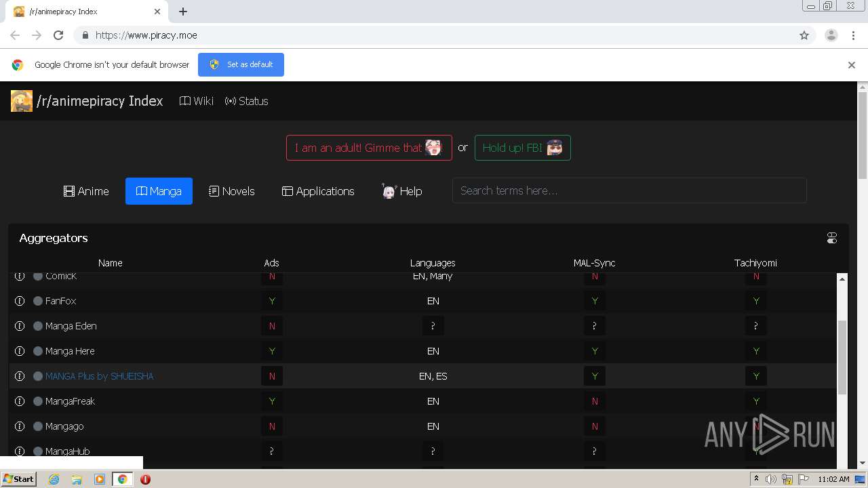Click status dot next to Manga Eden
The image size is (868, 488).
[38, 326]
